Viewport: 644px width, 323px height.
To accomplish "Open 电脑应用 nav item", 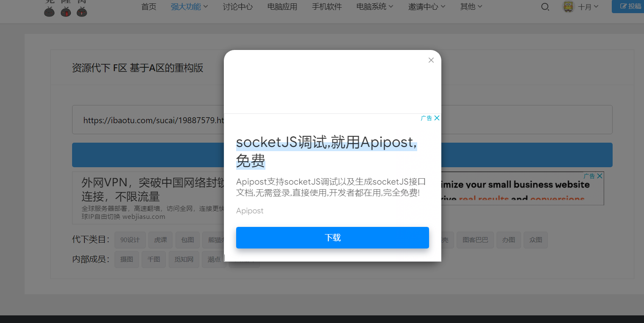I will 282,7.
